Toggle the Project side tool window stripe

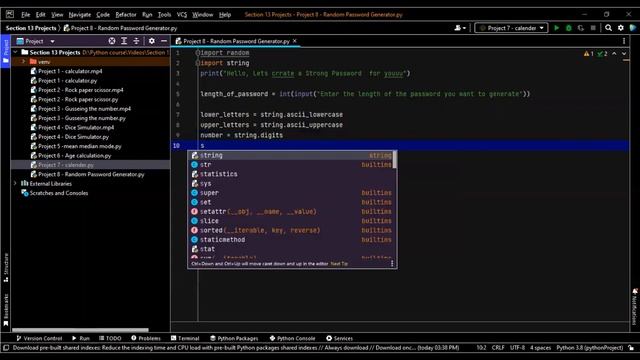coord(6,51)
